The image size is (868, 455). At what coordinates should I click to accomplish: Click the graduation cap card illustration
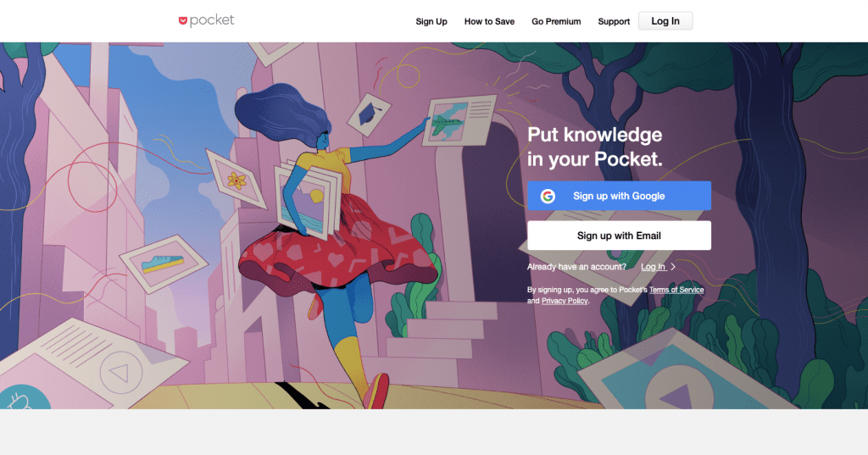click(368, 114)
